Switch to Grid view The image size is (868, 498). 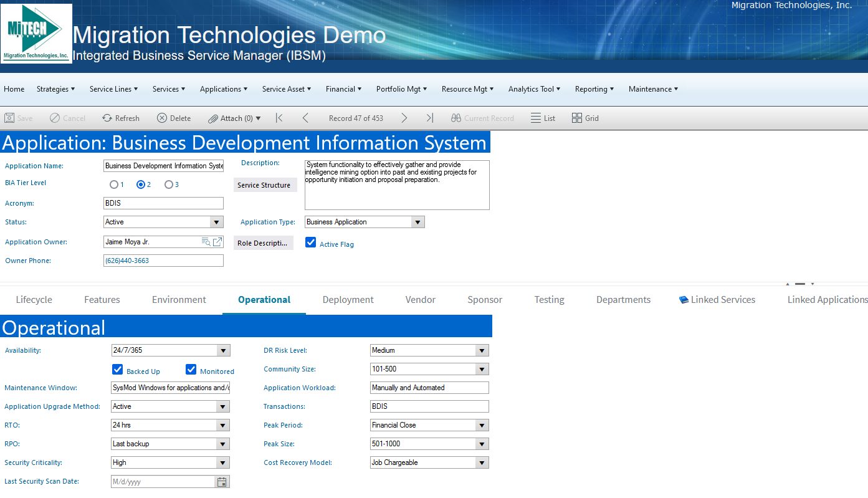pyautogui.click(x=584, y=118)
